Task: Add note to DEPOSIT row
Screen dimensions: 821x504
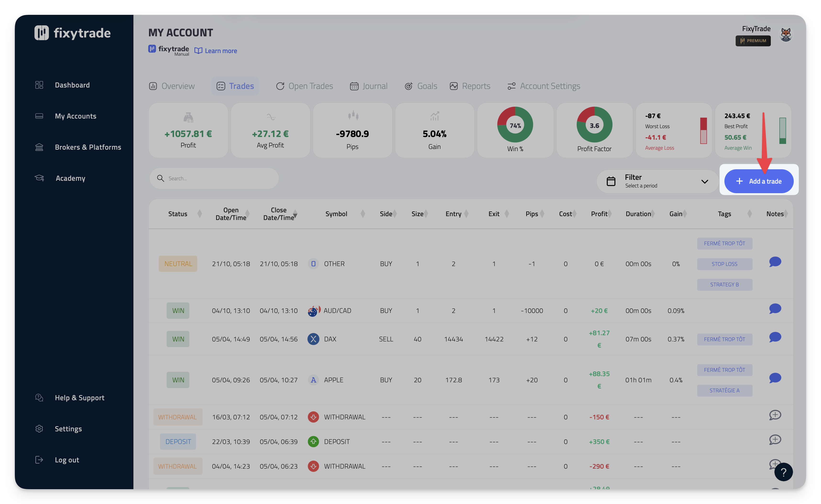Action: click(775, 440)
